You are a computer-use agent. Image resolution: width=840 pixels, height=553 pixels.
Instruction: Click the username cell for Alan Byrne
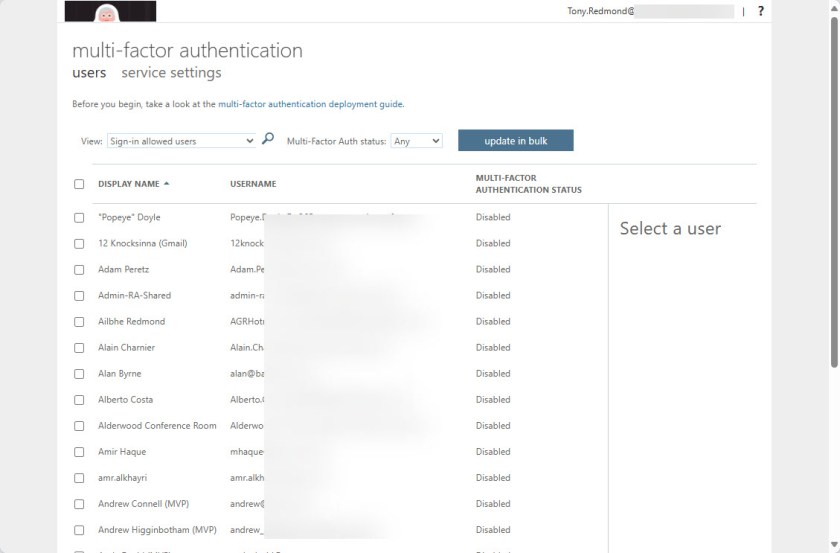pos(248,373)
